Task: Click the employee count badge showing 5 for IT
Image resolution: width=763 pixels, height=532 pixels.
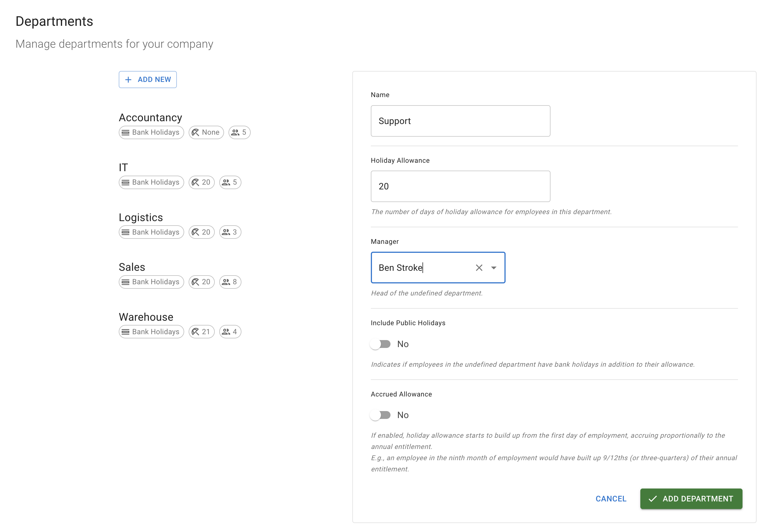Action: click(230, 182)
